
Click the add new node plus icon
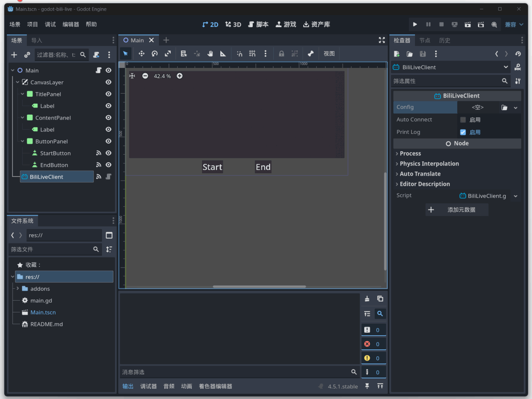(14, 55)
